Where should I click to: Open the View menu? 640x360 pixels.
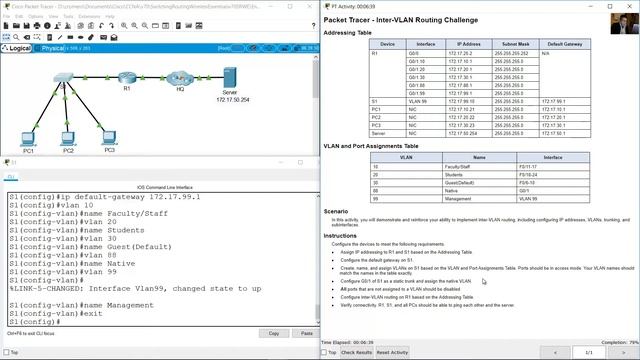[53, 16]
